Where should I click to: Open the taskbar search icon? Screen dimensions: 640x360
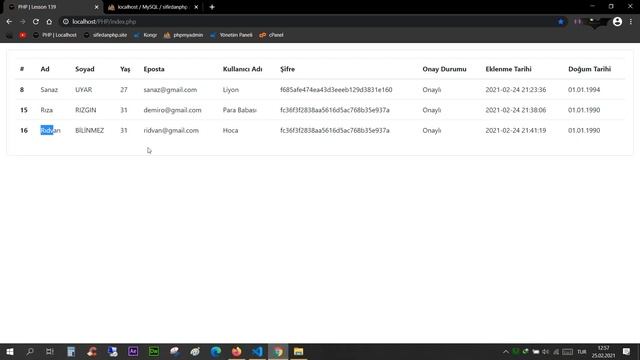click(30, 351)
